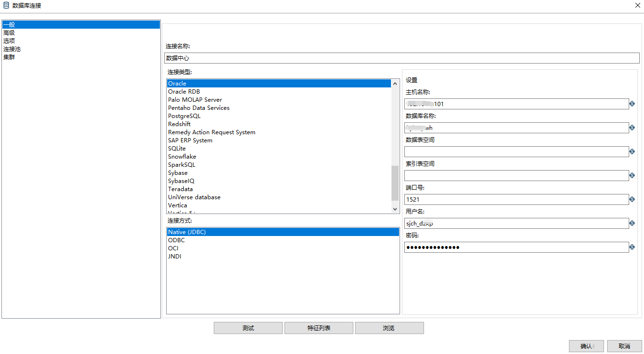Click the variable icon beside 端口号 field
The width and height of the screenshot is (644, 354).
631,199
